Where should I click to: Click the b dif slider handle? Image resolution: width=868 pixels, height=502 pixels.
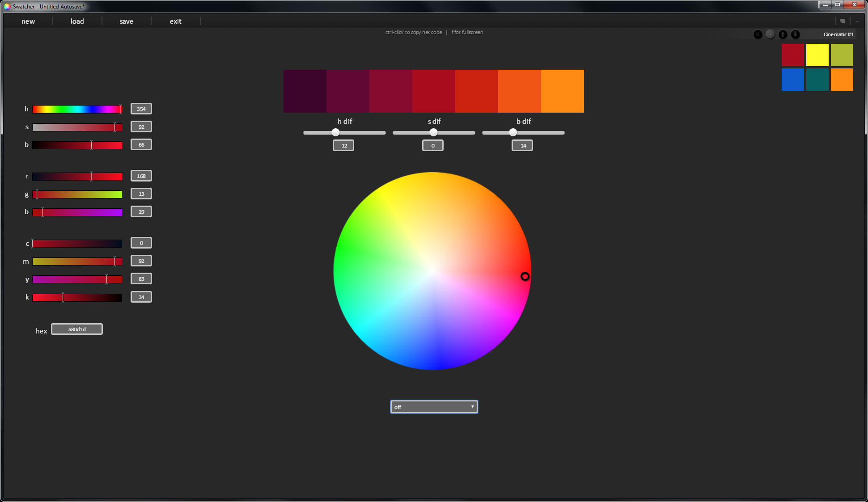[512, 132]
